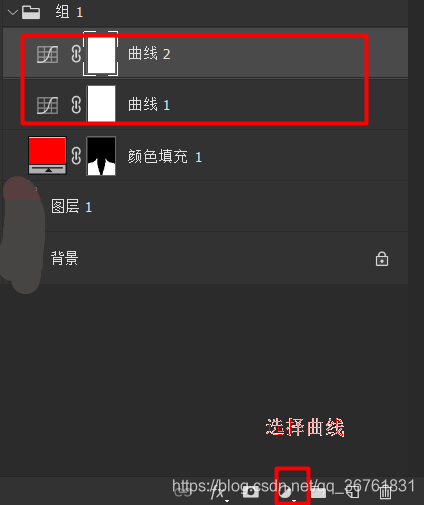Select the 颜色填充 1 black mask thumbnail
Viewport: 424px width, 505px height.
(101, 156)
